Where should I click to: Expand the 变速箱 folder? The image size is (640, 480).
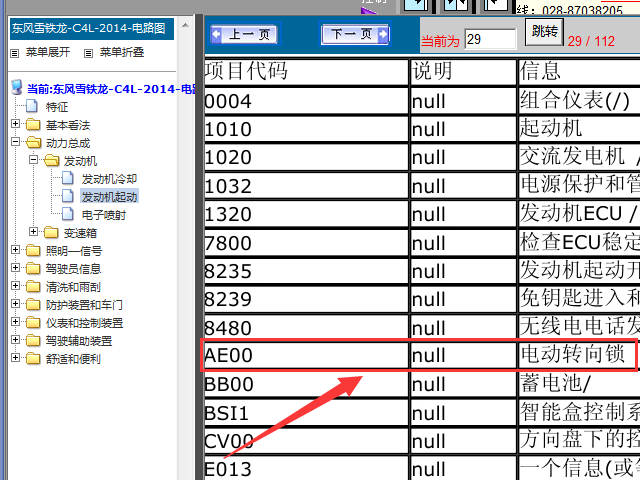point(33,231)
